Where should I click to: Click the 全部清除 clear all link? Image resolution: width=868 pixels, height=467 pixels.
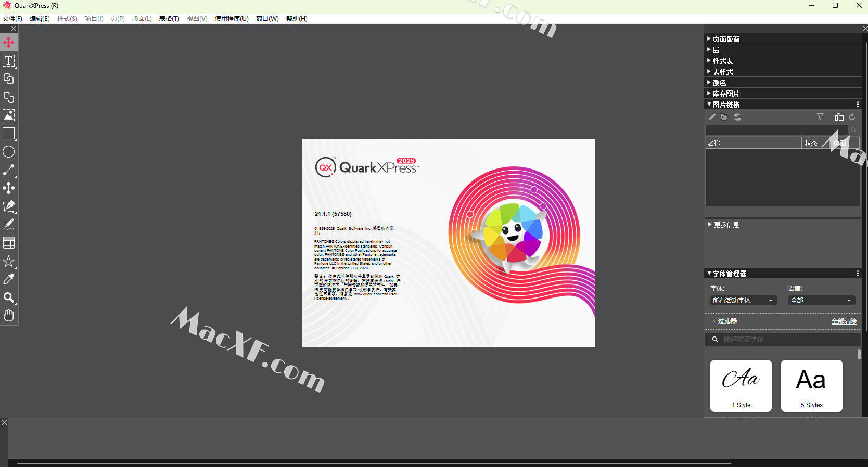tap(844, 321)
